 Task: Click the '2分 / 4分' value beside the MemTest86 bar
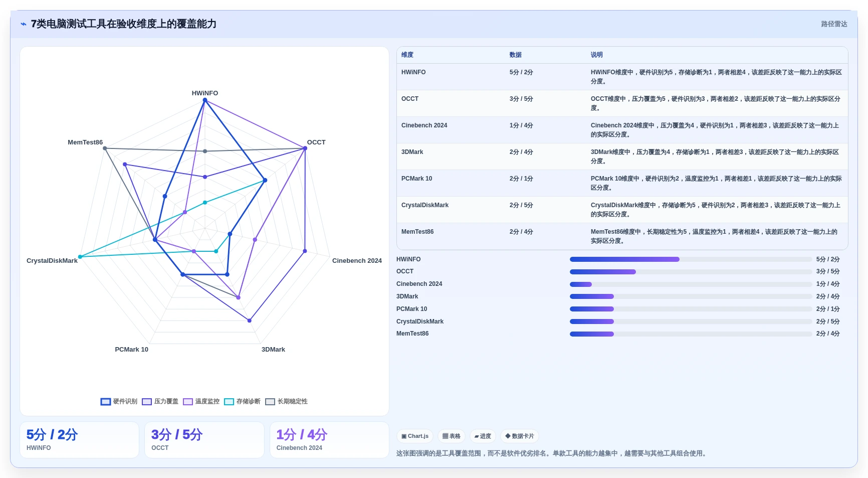click(x=828, y=334)
